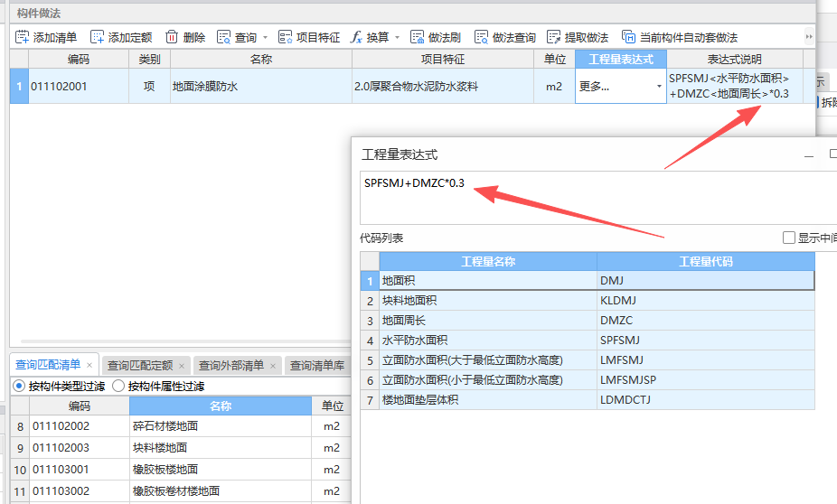Click the 项目特征 toolbar icon
This screenshot has height=504, width=837.
point(285,37)
